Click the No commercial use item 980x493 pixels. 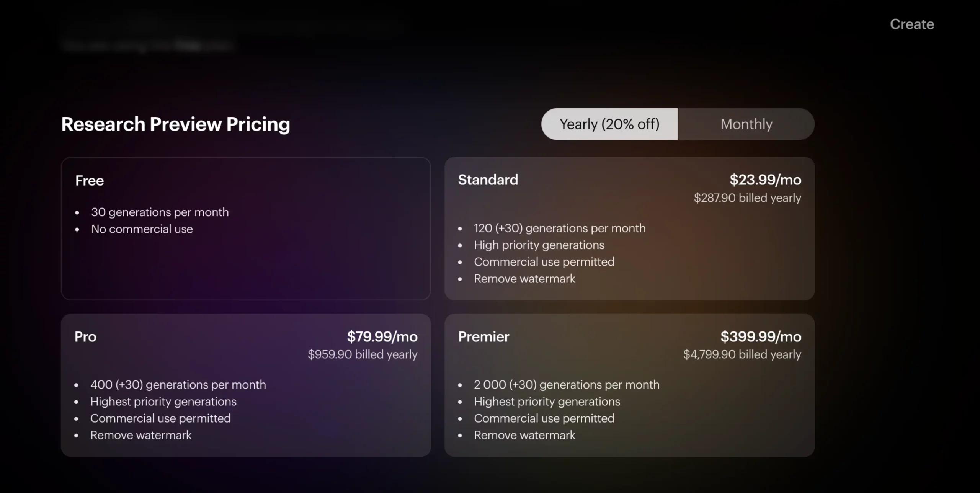coord(142,229)
